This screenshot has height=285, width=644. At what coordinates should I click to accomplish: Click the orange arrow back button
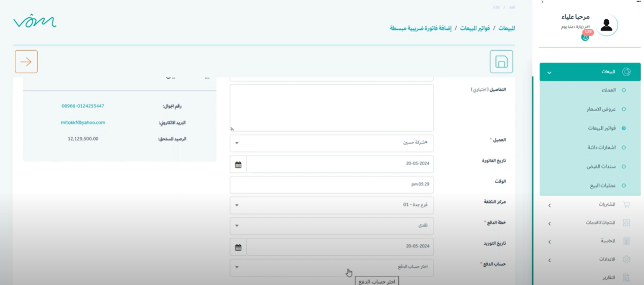pyautogui.click(x=26, y=61)
